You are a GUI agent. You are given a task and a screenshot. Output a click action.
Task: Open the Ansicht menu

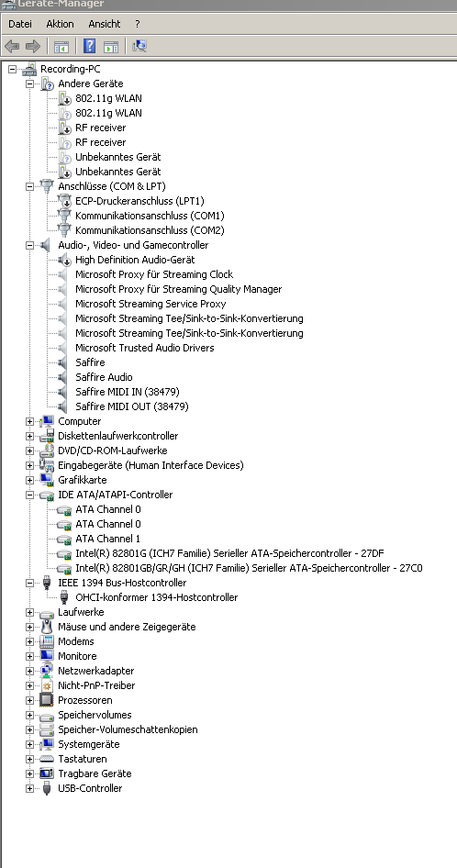(104, 24)
